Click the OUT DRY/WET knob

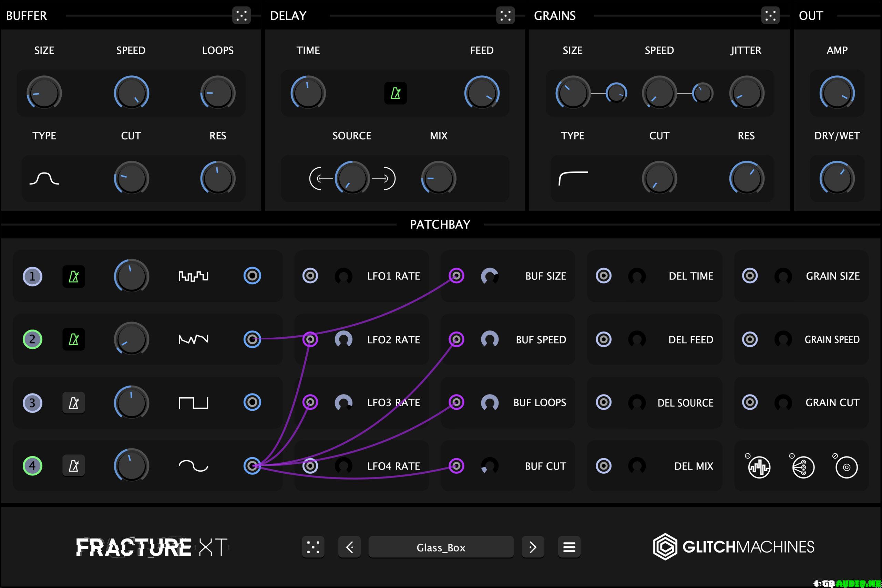pos(837,178)
